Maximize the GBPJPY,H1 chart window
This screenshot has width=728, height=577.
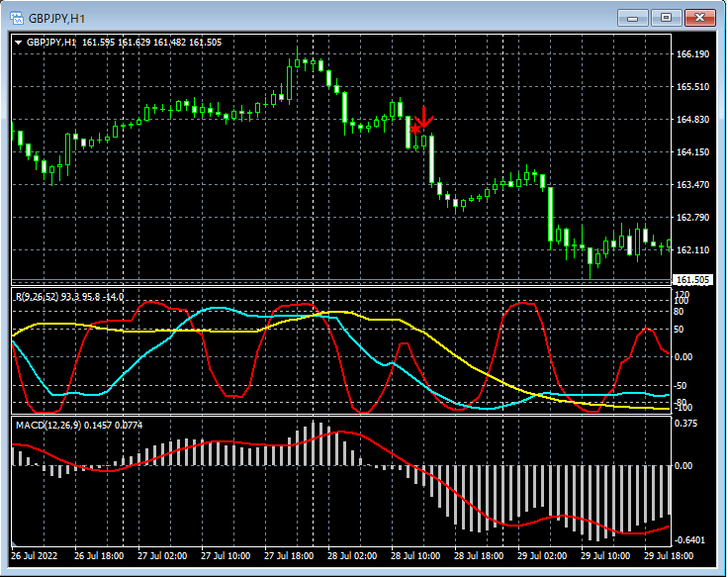(666, 18)
